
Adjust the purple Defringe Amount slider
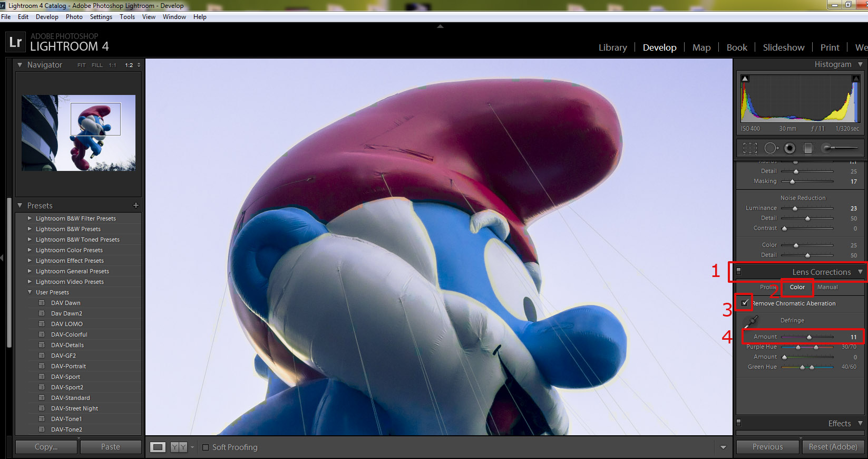coord(809,337)
